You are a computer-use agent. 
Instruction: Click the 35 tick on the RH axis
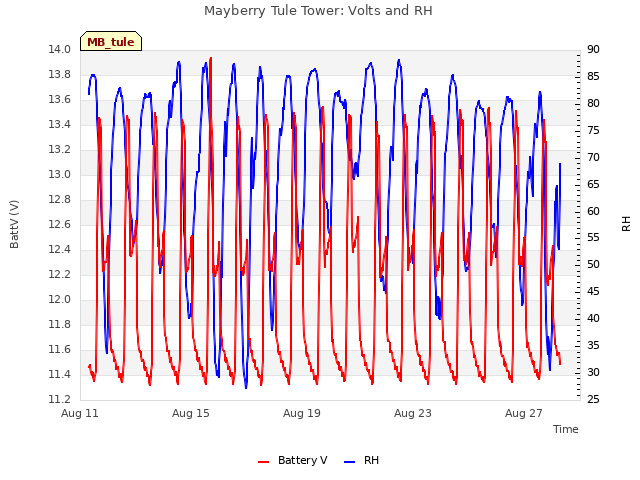pos(593,345)
